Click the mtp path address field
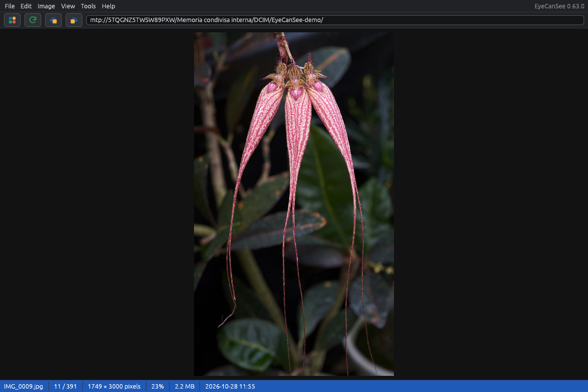Image resolution: width=588 pixels, height=392 pixels. (x=335, y=20)
